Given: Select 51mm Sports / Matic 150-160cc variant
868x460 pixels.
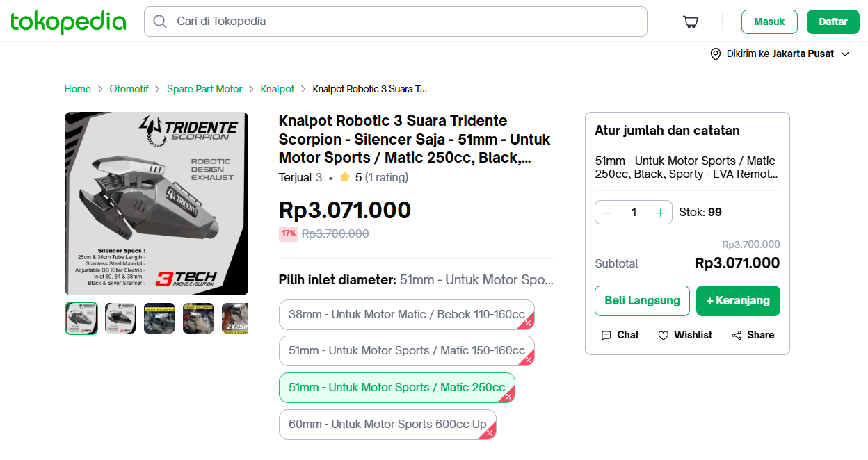Looking at the screenshot, I should [x=406, y=351].
